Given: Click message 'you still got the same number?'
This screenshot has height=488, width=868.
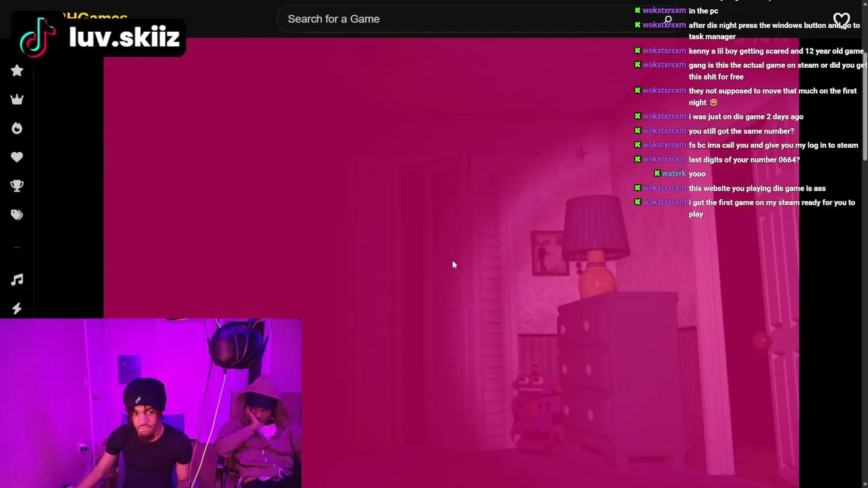Looking at the screenshot, I should pos(741,131).
